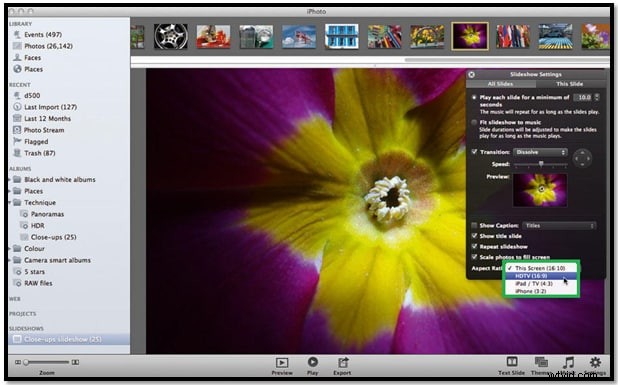Adjust the transition Speed slider
Viewport: 618px width, 385px height.
point(541,164)
